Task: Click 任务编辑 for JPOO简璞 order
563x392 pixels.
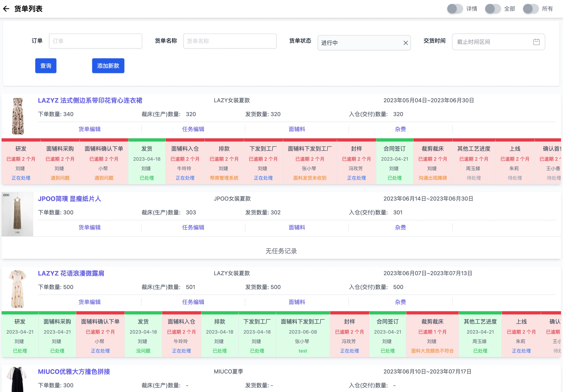Action: (193, 227)
